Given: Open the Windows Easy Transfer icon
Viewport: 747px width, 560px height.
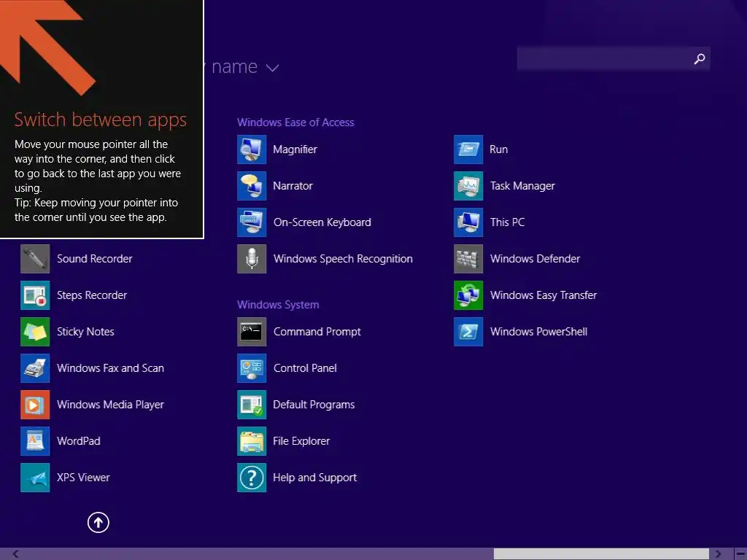Looking at the screenshot, I should 468,295.
